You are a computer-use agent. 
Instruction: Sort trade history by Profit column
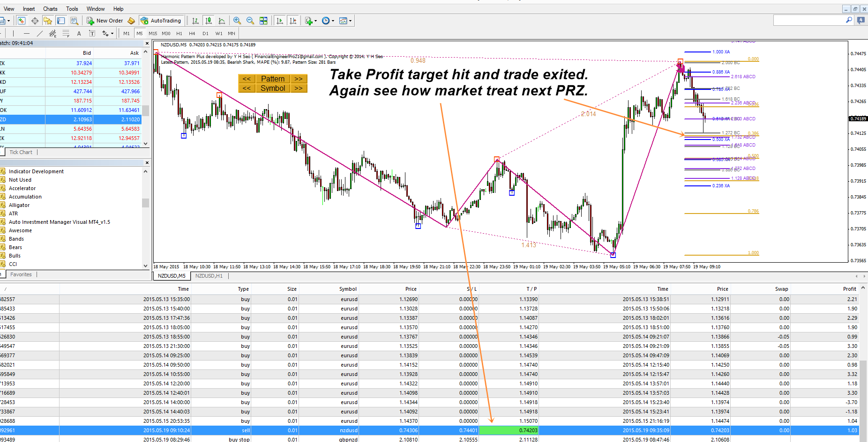tap(849, 289)
